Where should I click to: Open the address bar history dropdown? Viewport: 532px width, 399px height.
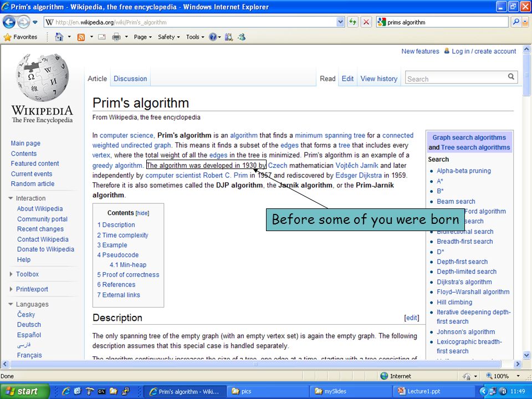pyautogui.click(x=340, y=22)
